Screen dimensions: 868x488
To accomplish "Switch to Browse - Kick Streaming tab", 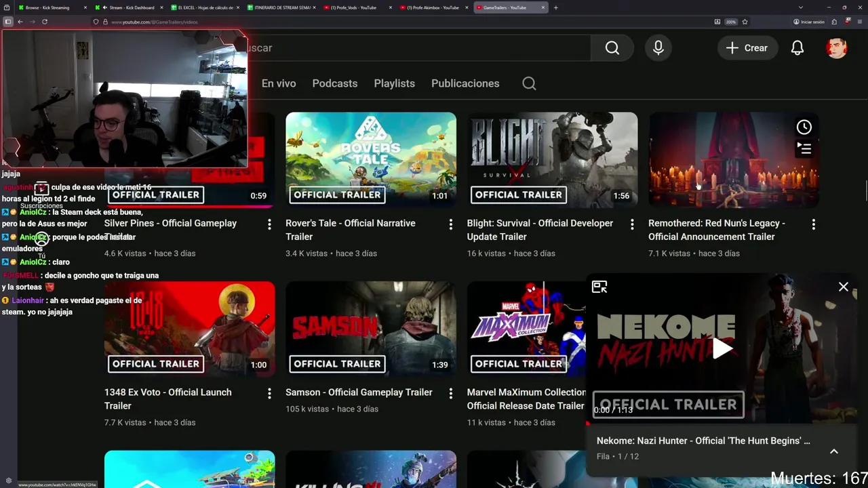I will click(x=52, y=7).
